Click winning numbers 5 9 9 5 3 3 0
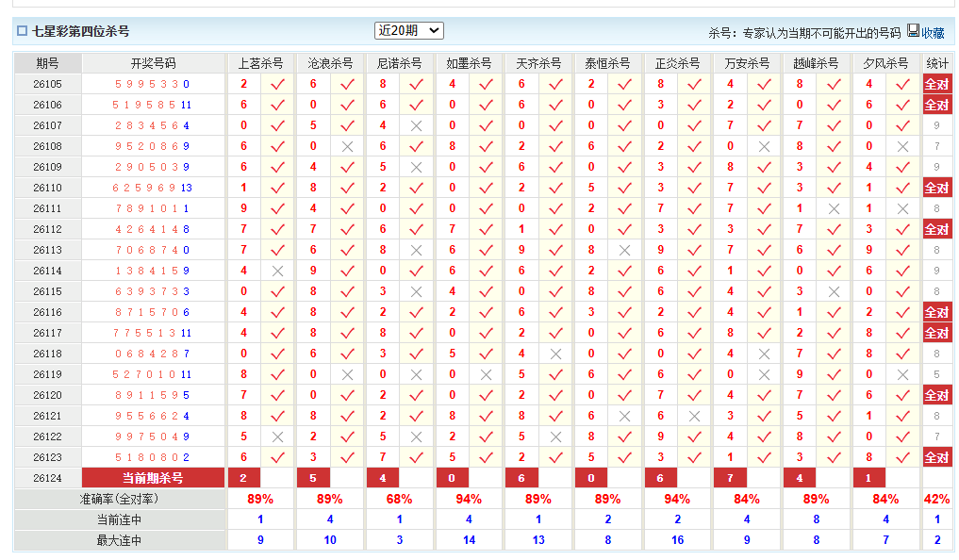Image resolution: width=959 pixels, height=560 pixels. [153, 84]
